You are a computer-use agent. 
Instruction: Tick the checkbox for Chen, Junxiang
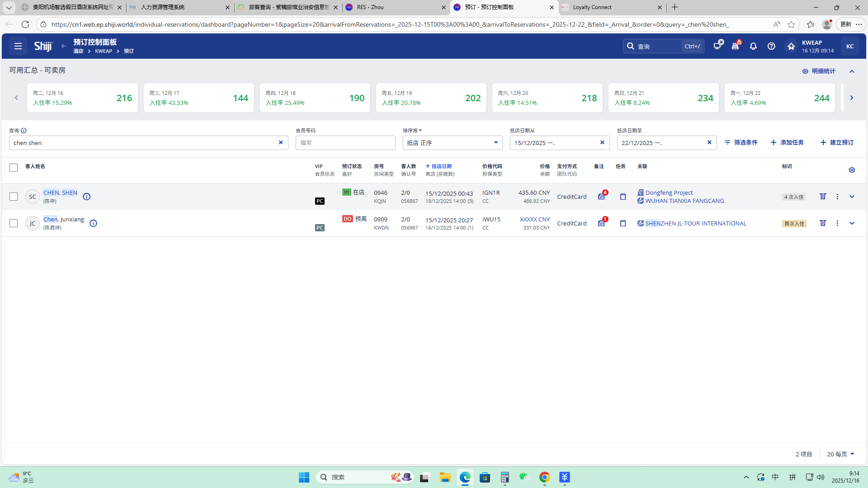pos(14,223)
